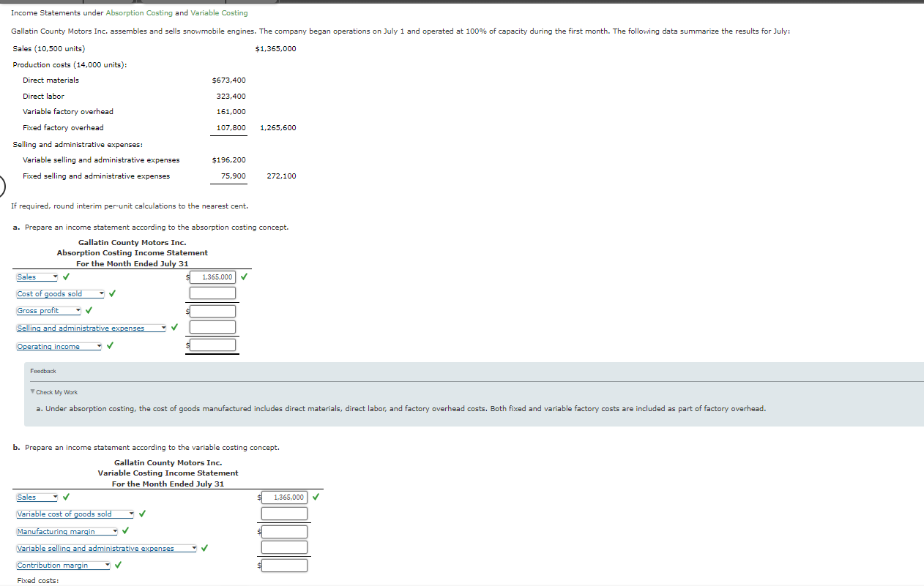This screenshot has height=586, width=924.
Task: Click the Direct materials value $673,400
Action: click(x=228, y=80)
